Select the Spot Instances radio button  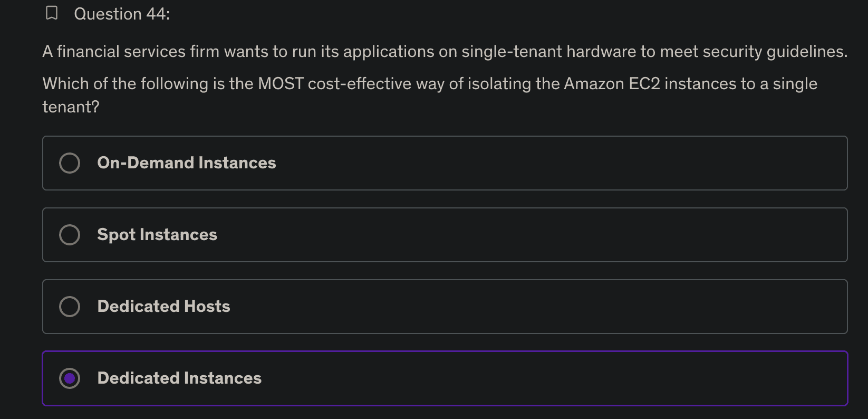70,235
